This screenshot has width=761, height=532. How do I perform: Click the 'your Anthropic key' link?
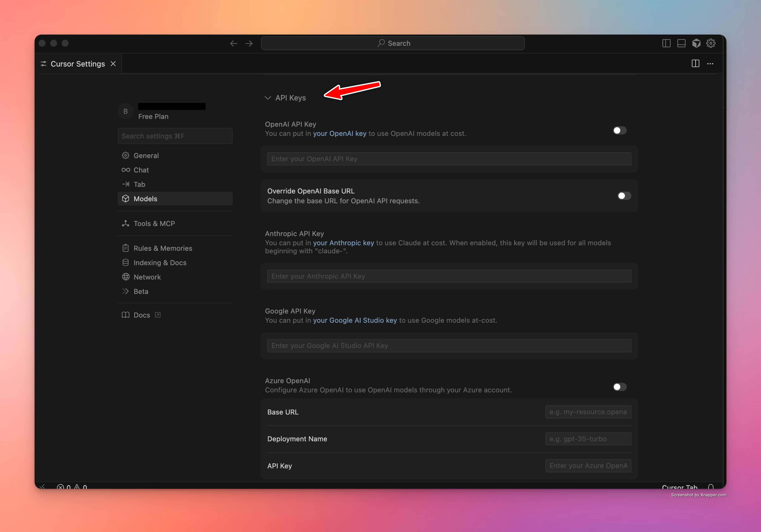pos(343,243)
